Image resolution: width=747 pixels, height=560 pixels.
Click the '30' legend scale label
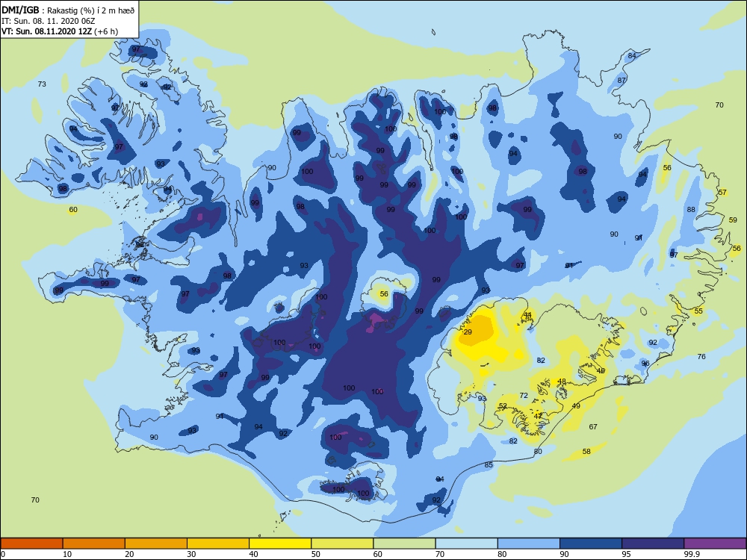tap(191, 554)
